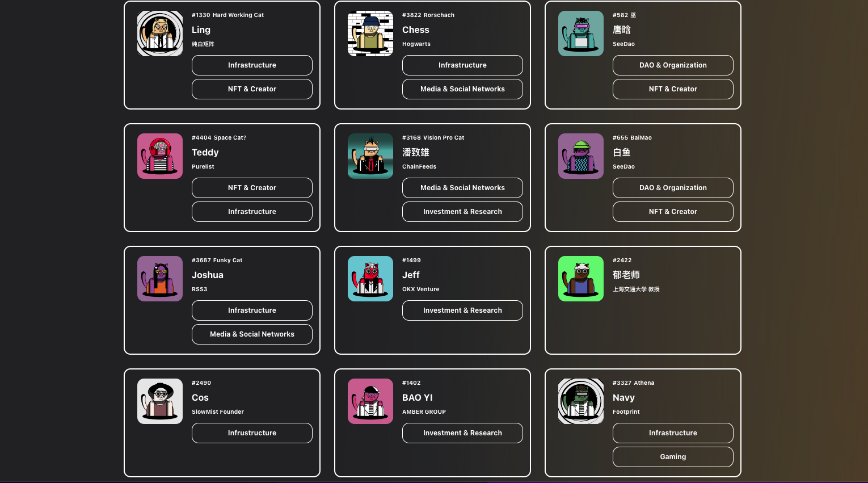
Task: Click Investment & Research under ChainFeeds
Action: click(462, 212)
